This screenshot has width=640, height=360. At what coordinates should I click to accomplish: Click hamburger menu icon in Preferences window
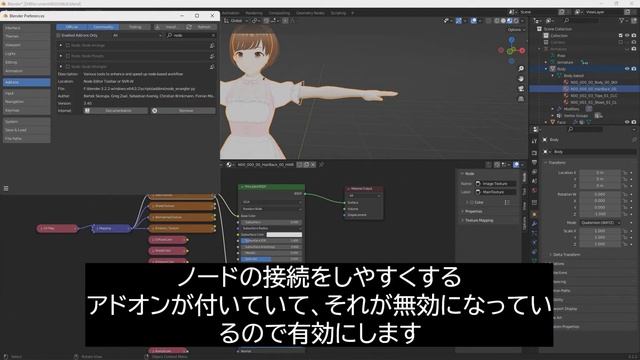6,188
